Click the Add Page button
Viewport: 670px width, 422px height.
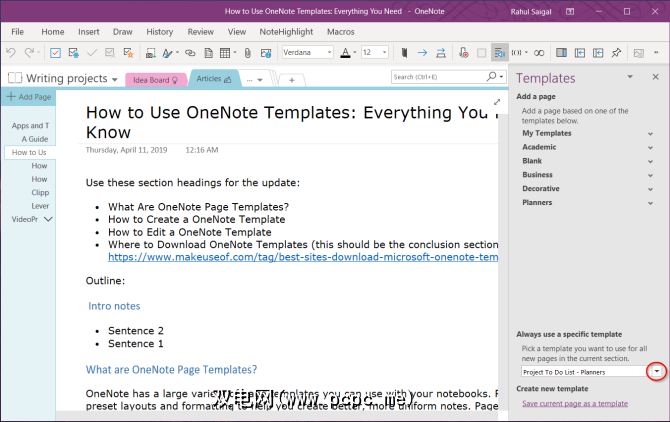(28, 97)
